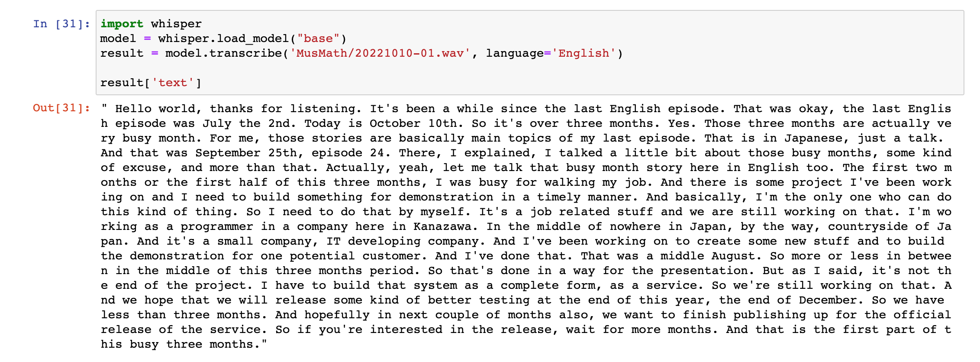Viewport: 980px width, 362px height.
Task: Click the result['text'] line in the cell
Action: (151, 83)
